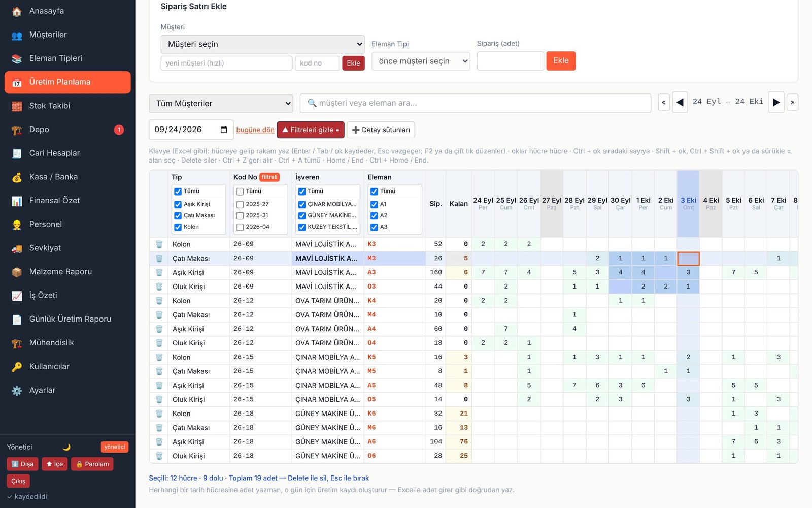This screenshot has height=508, width=812.
Task: Click the Sipariş (adet) input field
Action: [511, 61]
